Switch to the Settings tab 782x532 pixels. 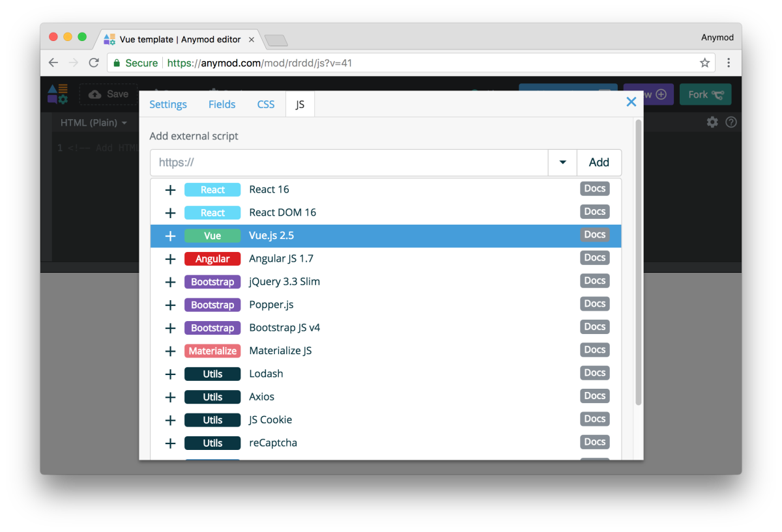[x=168, y=104]
